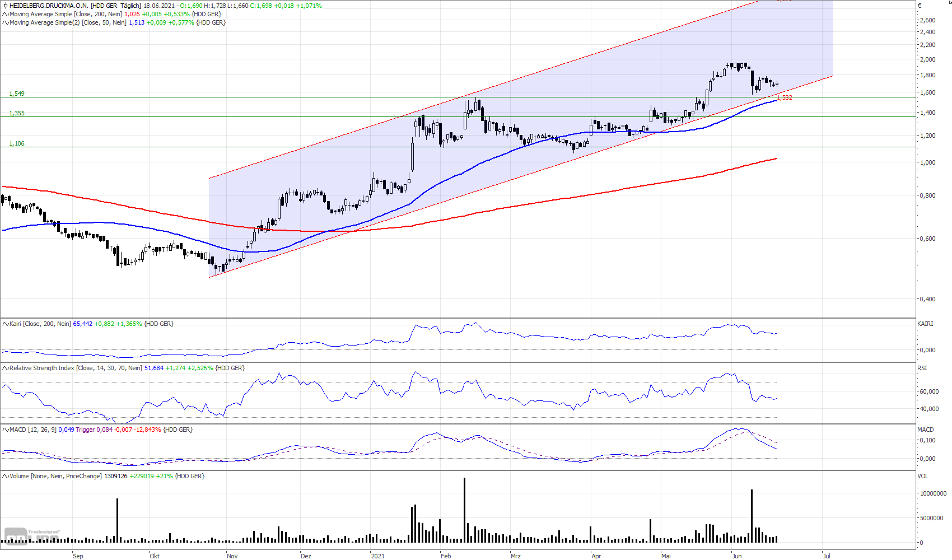The image size is (952, 560).
Task: Click the 1,106 support level label
Action: point(17,143)
